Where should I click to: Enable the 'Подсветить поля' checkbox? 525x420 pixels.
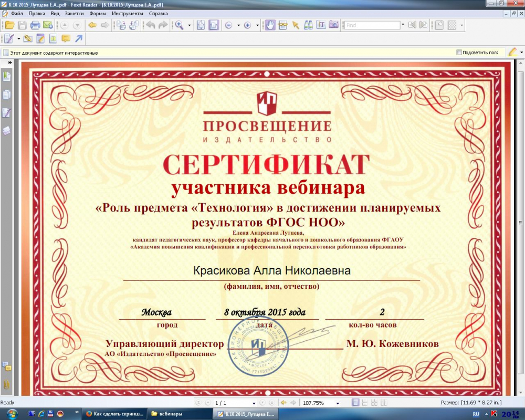click(459, 52)
